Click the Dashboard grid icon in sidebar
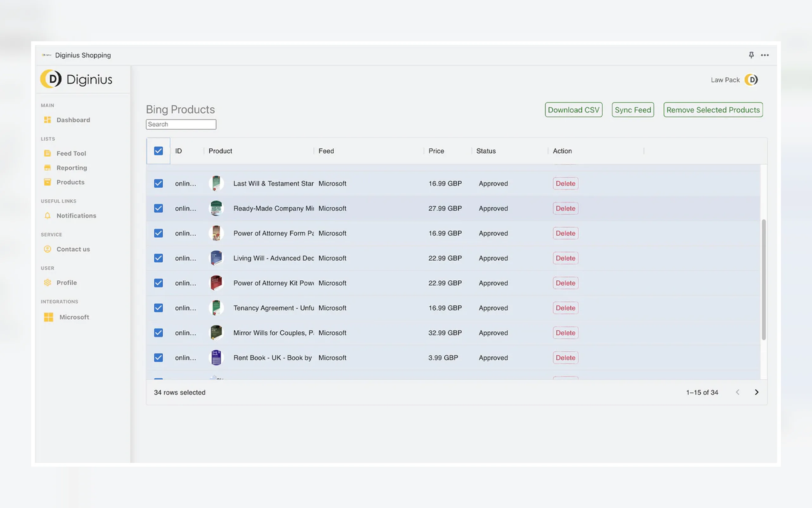Viewport: 812px width, 508px height. click(47, 120)
